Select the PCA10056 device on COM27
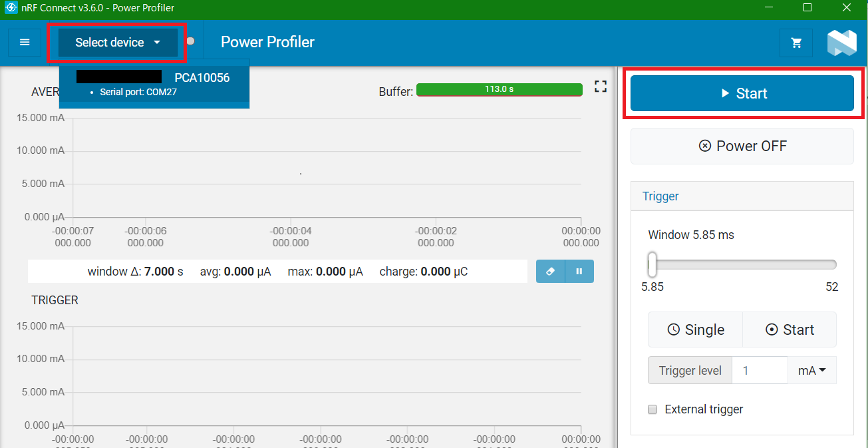 [x=154, y=83]
